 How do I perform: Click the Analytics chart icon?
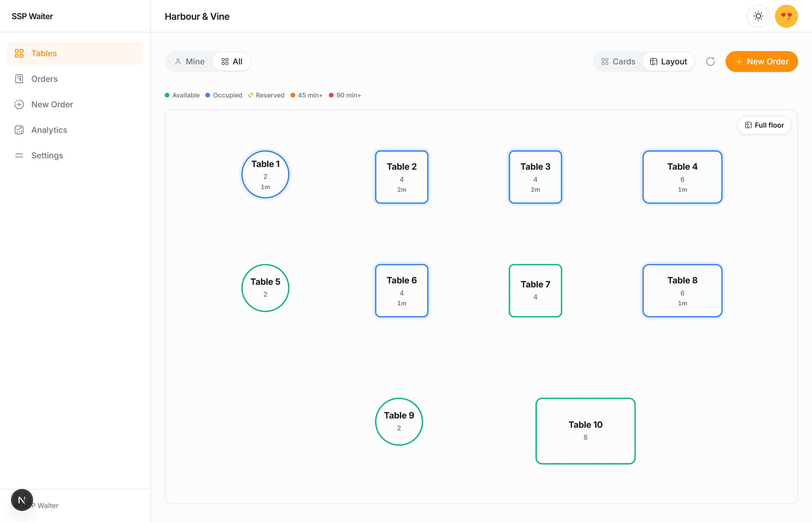click(x=19, y=130)
